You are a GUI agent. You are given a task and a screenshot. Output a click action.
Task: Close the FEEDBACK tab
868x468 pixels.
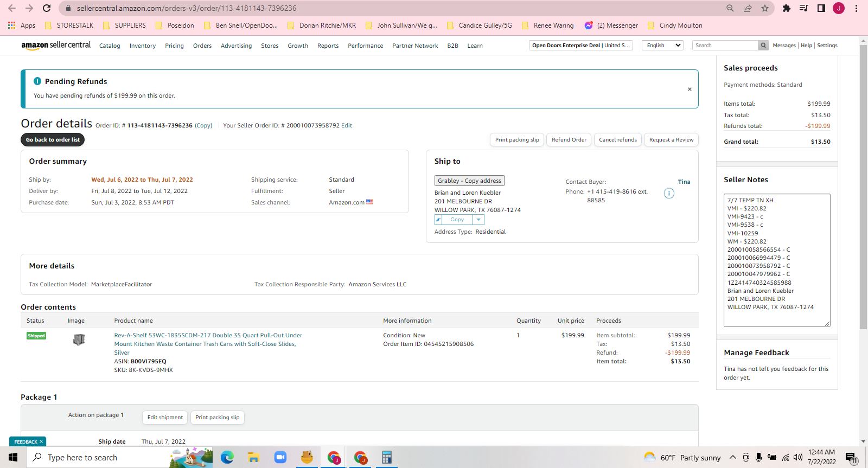coord(41,442)
